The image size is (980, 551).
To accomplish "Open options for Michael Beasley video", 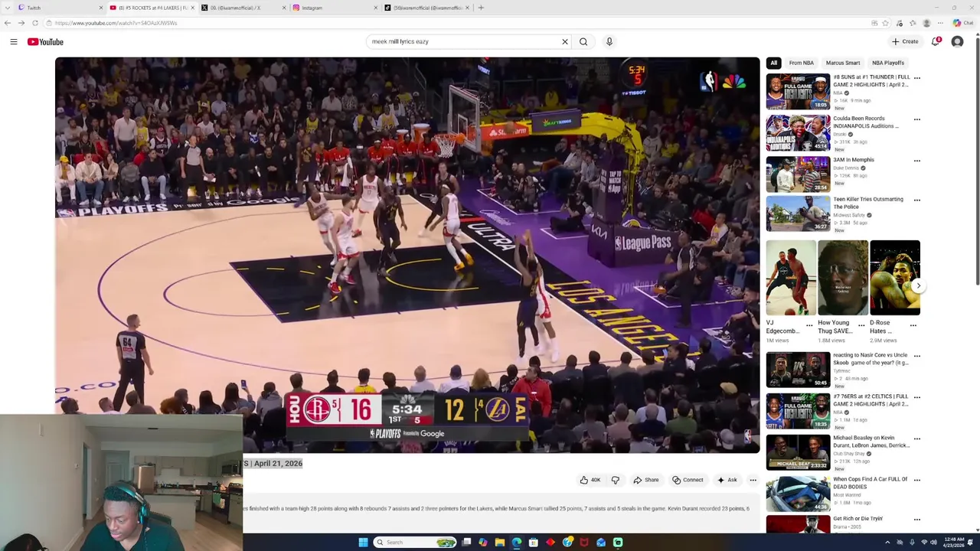I will coord(917,439).
